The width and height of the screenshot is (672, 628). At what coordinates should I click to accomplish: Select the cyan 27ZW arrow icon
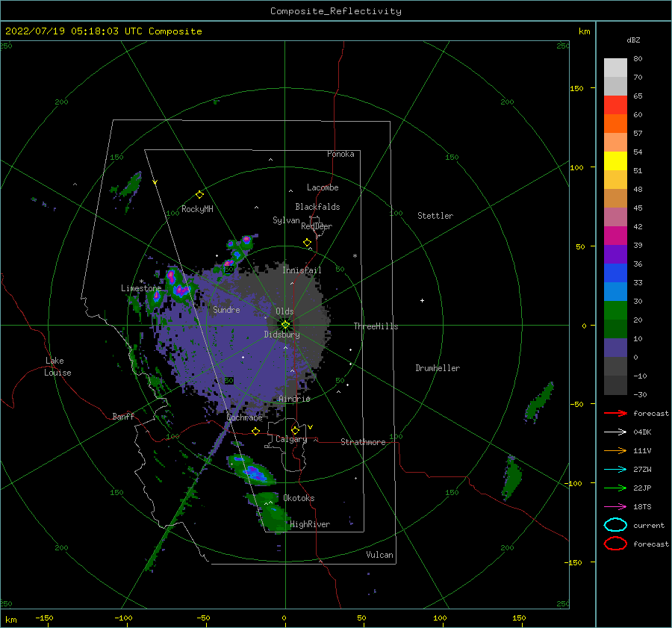(615, 470)
